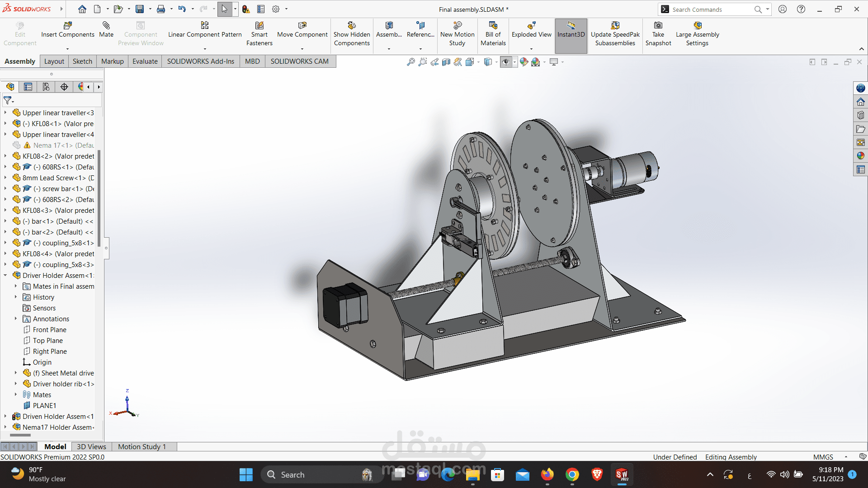Open the Display Style dropdown arrow
The image size is (868, 488).
[x=496, y=62]
